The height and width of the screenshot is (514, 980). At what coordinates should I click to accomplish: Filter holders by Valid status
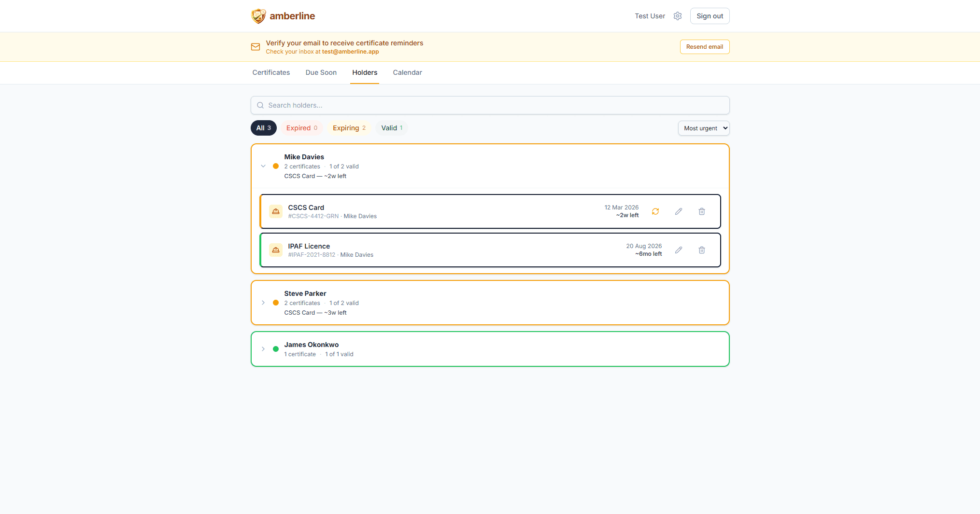391,128
